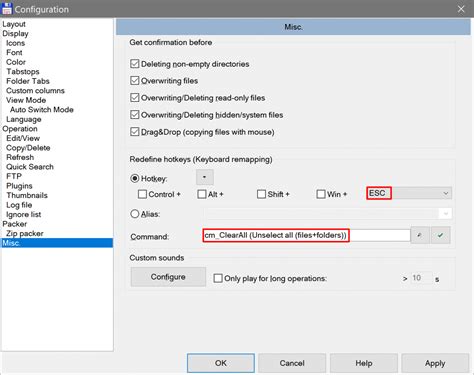Open the Quick Search settings page
The height and width of the screenshot is (375, 474).
(x=30, y=167)
